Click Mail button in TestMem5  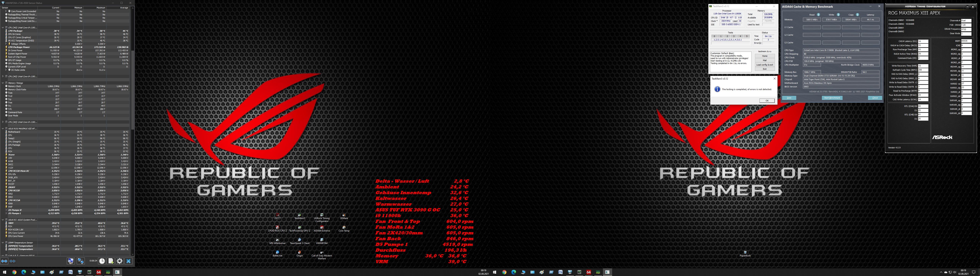pos(765,60)
